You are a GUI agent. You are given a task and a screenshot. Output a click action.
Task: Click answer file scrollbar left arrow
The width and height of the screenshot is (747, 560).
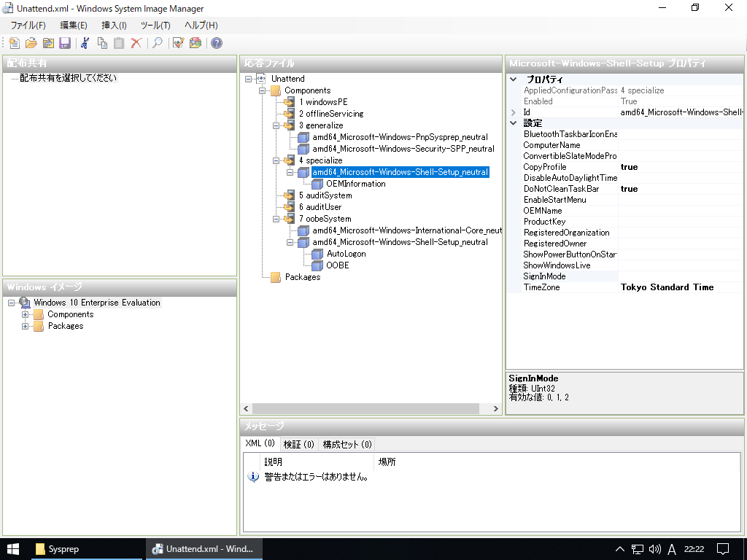pos(247,408)
